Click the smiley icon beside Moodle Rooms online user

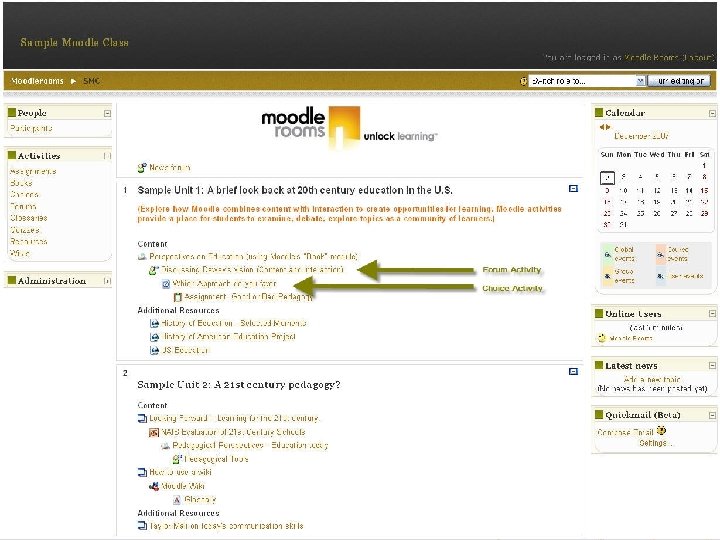point(602,338)
